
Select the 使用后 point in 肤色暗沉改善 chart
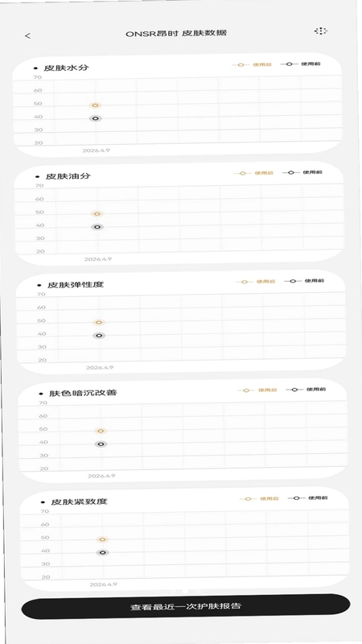point(101,431)
